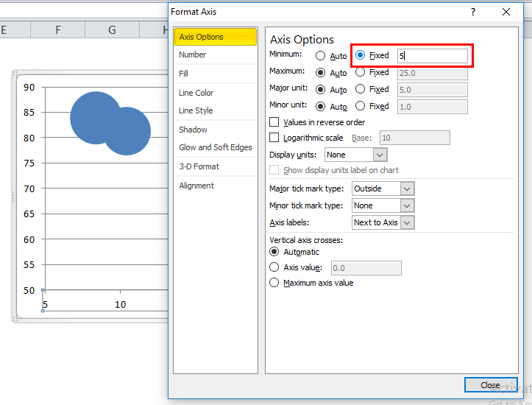Switch to the Line Color tab
The width and height of the screenshot is (532, 405).
point(216,93)
